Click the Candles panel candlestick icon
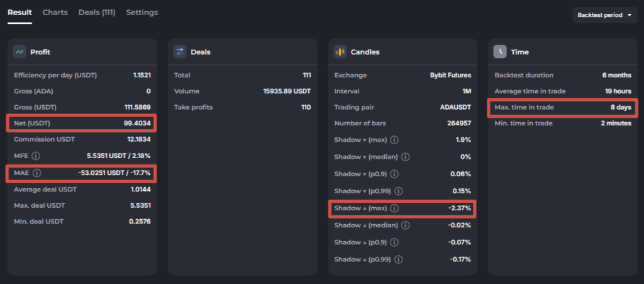This screenshot has width=644, height=284. click(x=340, y=52)
